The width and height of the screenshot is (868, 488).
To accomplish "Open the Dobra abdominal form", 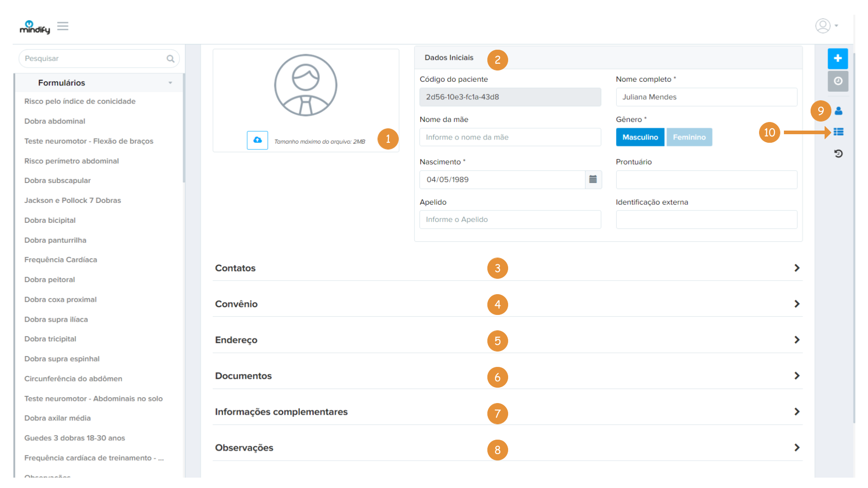I will pyautogui.click(x=55, y=121).
